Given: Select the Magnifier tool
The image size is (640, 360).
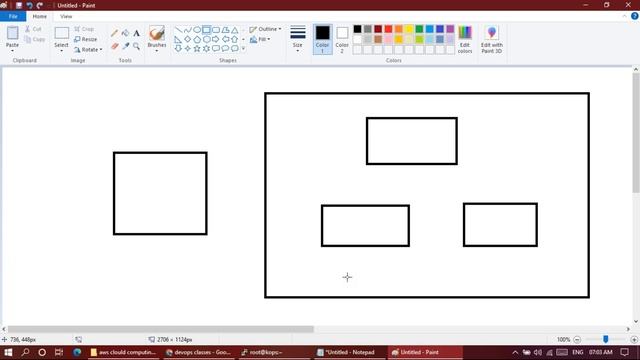Looking at the screenshot, I should (136, 46).
